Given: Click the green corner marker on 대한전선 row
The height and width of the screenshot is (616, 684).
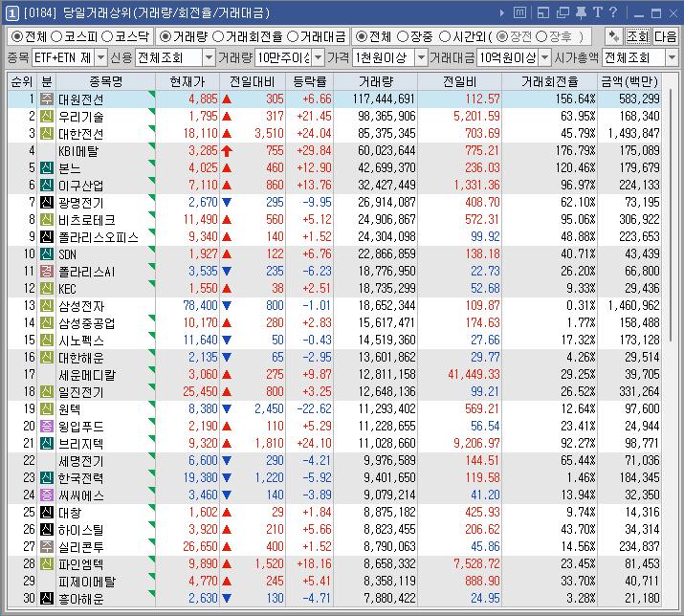Looking at the screenshot, I should pos(152,128).
